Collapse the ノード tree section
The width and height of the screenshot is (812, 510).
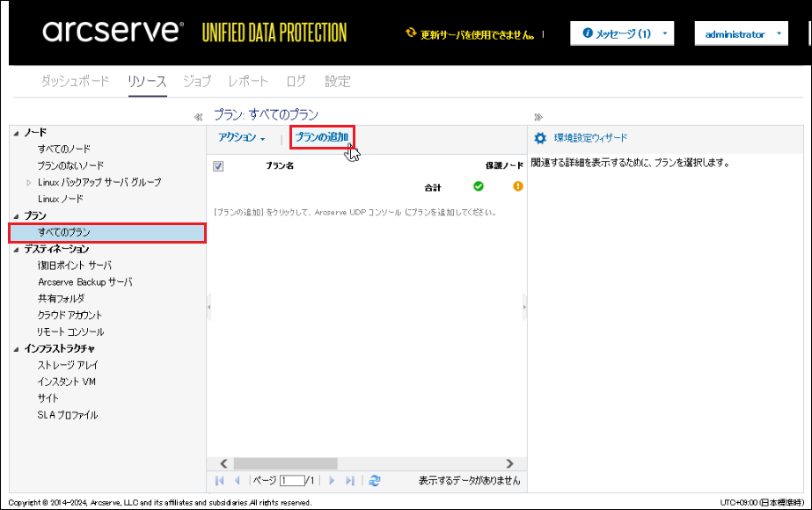tap(17, 134)
